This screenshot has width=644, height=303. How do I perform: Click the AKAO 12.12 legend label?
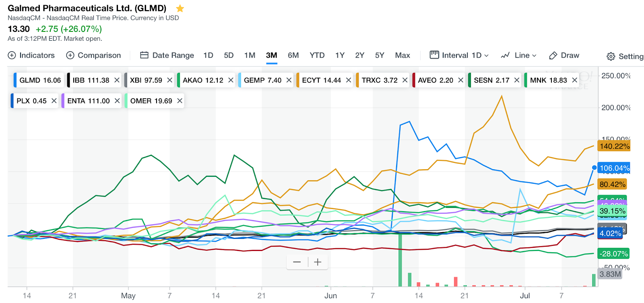pyautogui.click(x=203, y=80)
